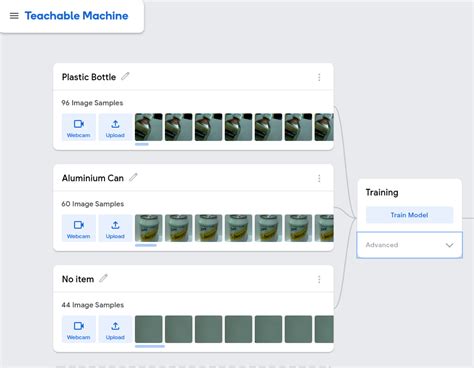Select first Aluminium Can sample thumbnail
The height and width of the screenshot is (368, 474).
[x=149, y=228]
